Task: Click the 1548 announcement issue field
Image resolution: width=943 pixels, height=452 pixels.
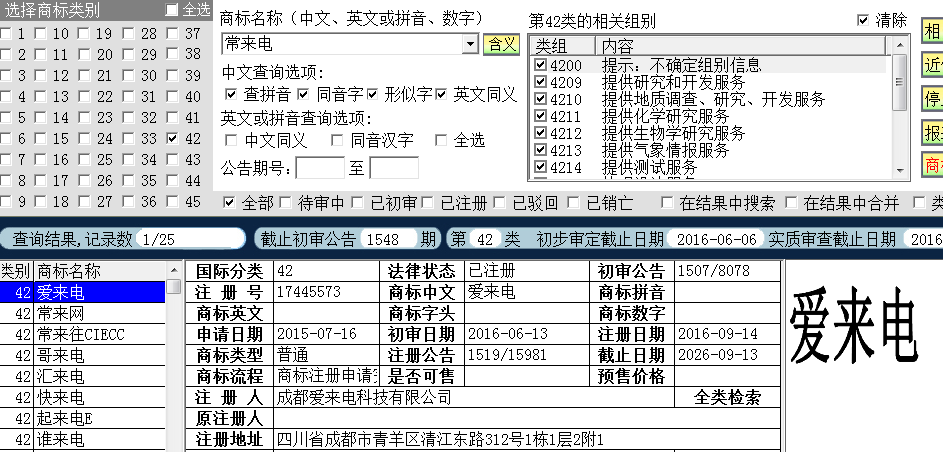Action: [388, 239]
